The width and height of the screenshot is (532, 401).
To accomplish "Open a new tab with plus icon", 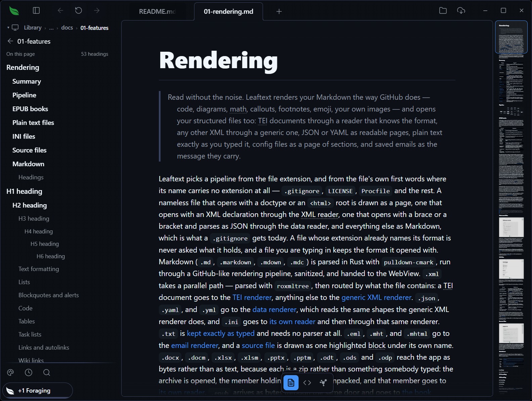I will [x=279, y=11].
